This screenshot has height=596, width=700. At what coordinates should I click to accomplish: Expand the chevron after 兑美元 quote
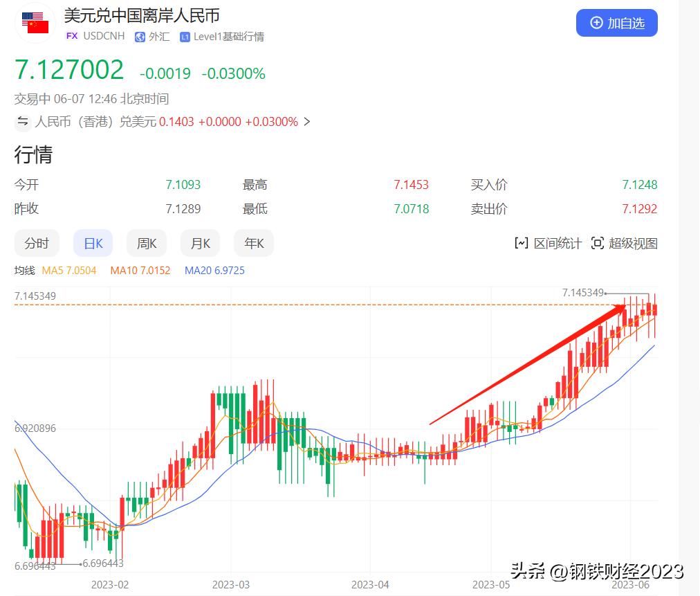click(x=306, y=122)
